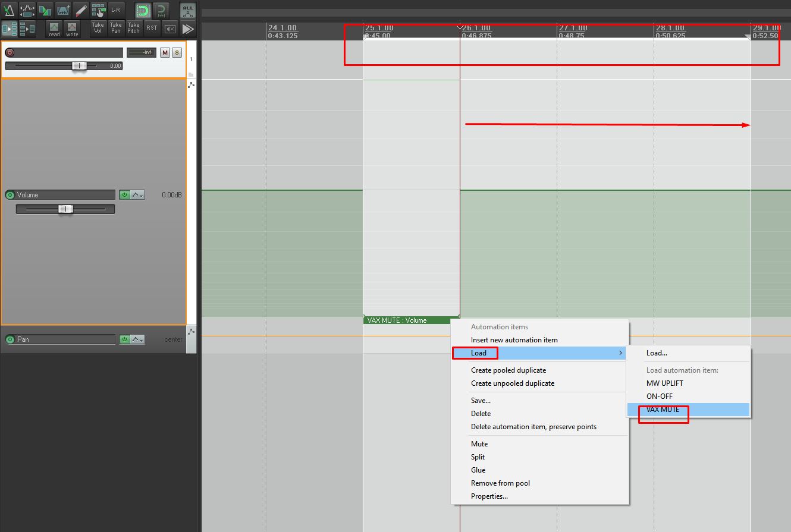Click the highlighted track layout icon

pos(10,29)
